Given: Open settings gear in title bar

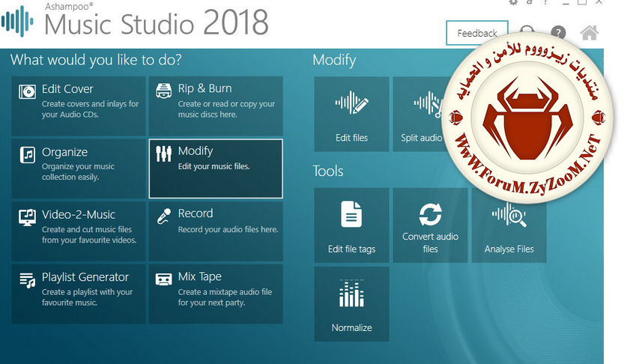Looking at the screenshot, I should tap(513, 2).
